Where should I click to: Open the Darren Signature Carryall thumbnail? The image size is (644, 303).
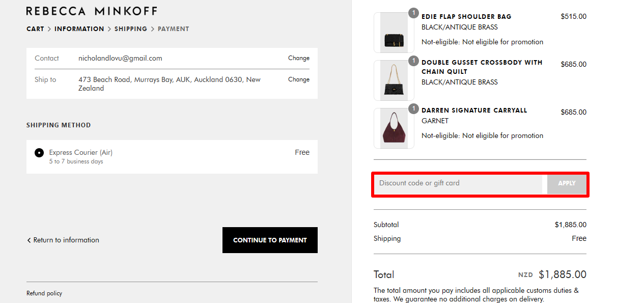(x=394, y=128)
